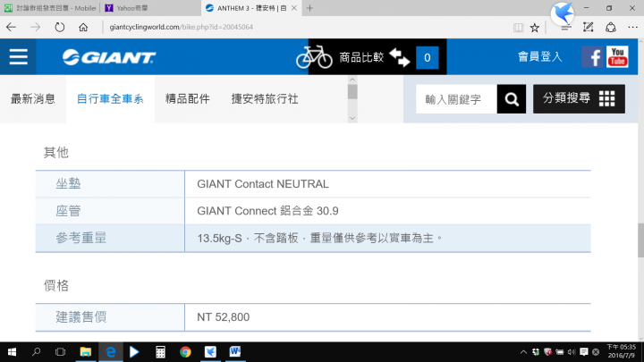Open the Hub icon
The width and height of the screenshot is (644, 362).
point(566,28)
